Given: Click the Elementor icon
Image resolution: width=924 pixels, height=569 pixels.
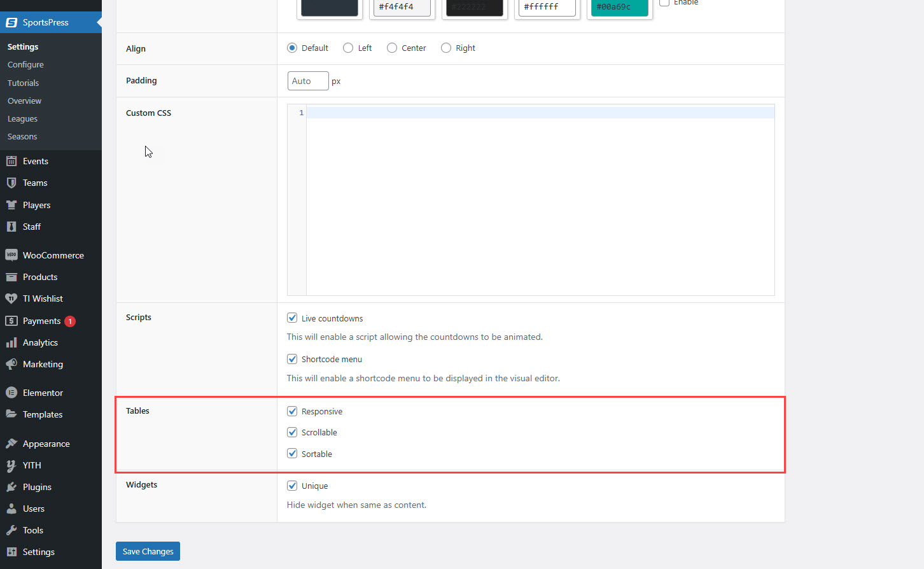Looking at the screenshot, I should pos(11,393).
